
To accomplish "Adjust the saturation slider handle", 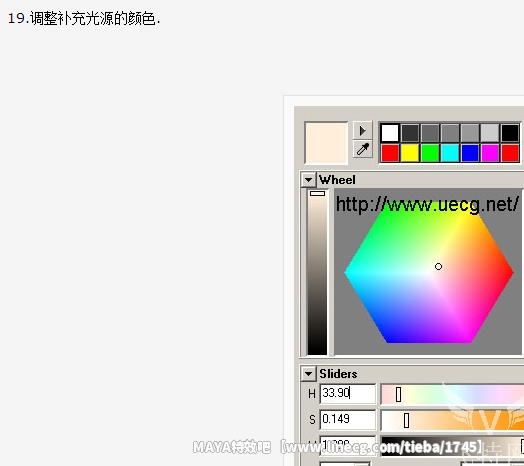I will point(406,421).
